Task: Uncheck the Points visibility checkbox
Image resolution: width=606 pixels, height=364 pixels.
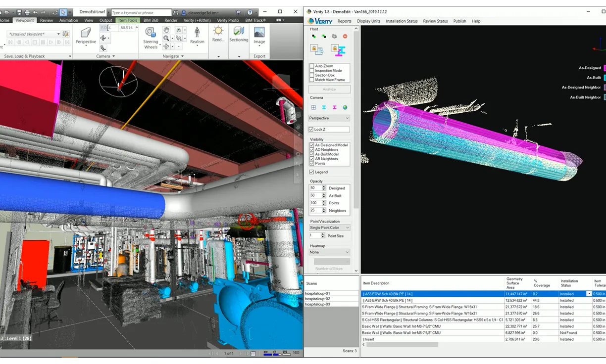Action: tap(312, 163)
